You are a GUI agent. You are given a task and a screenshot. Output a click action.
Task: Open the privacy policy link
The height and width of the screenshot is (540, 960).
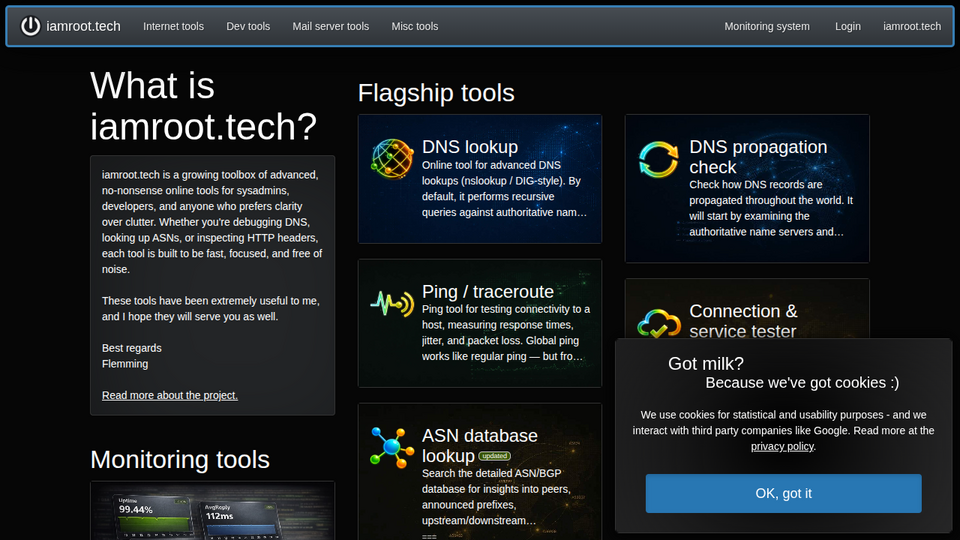(782, 446)
